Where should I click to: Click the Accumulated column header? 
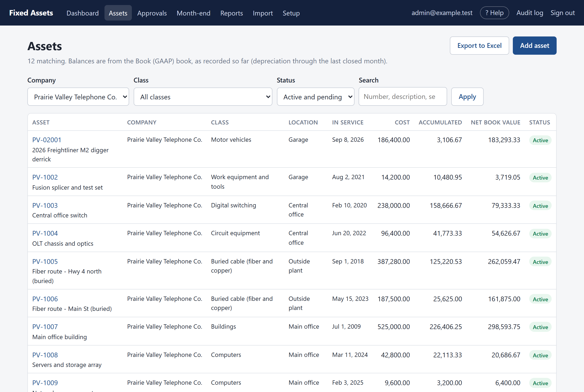tap(440, 122)
